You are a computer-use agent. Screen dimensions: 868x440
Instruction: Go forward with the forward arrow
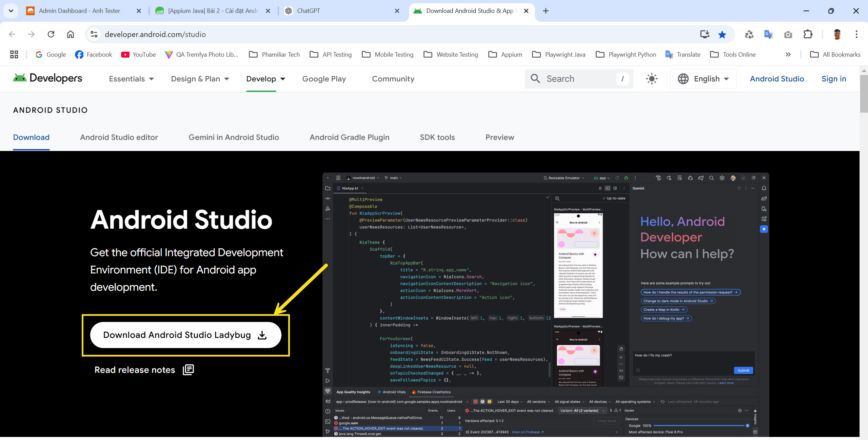click(x=31, y=34)
